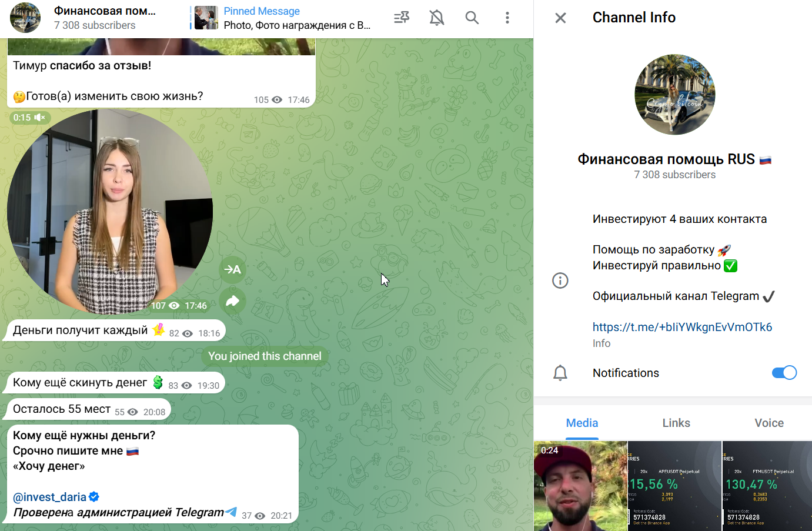This screenshot has width=812, height=531.
Task: Click the 105 views counter at 17:46
Action: pos(268,100)
